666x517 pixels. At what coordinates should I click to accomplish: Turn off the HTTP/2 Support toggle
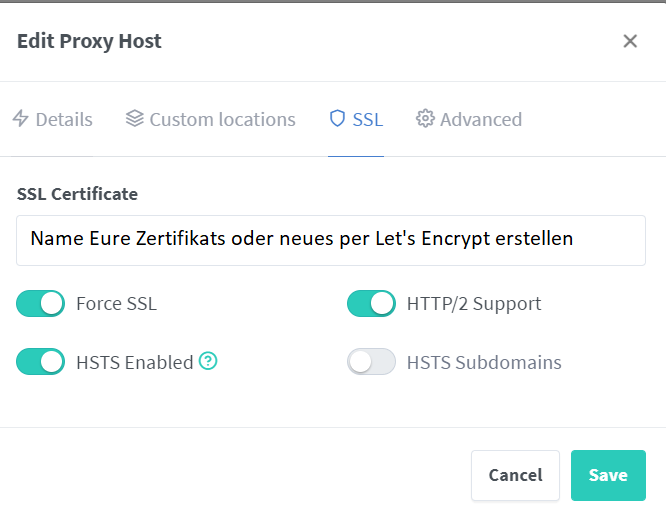(371, 303)
